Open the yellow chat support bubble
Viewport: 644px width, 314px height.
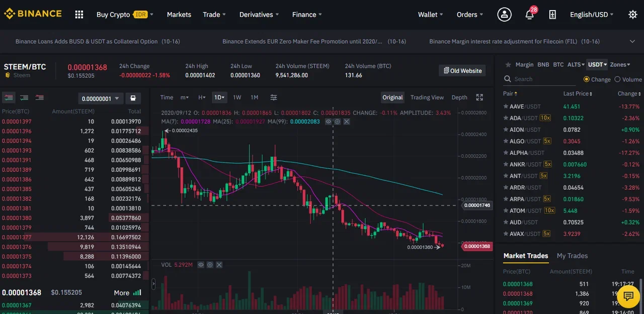tap(628, 296)
